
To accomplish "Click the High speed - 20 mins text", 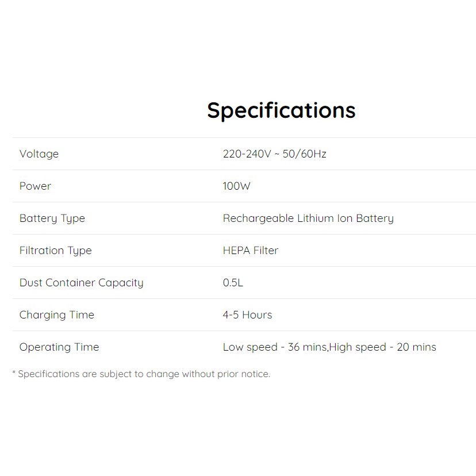I will coord(383,347).
